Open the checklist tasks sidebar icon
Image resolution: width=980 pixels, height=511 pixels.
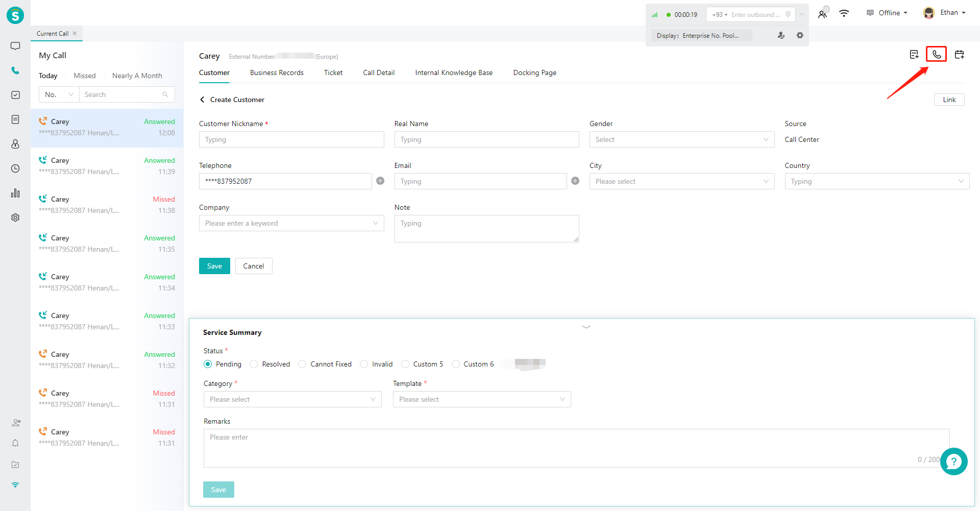[x=15, y=95]
